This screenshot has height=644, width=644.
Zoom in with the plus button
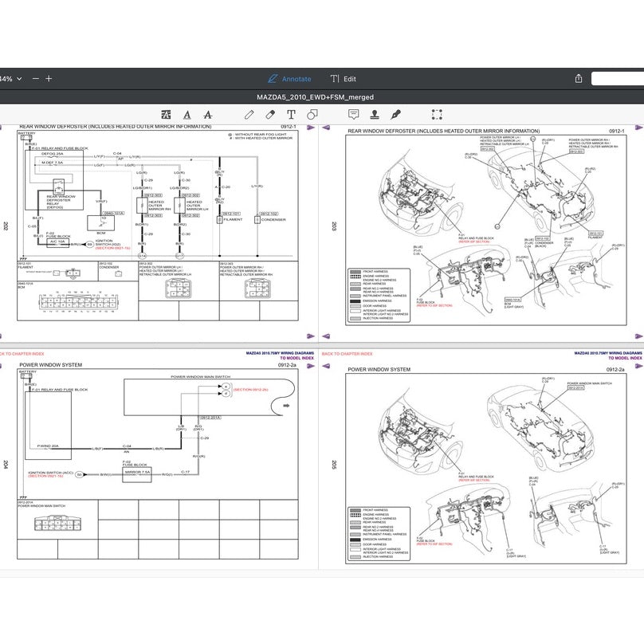pyautogui.click(x=49, y=79)
